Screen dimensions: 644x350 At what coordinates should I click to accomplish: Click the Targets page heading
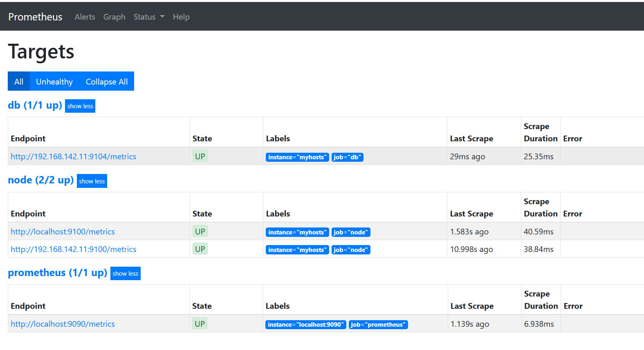point(41,51)
